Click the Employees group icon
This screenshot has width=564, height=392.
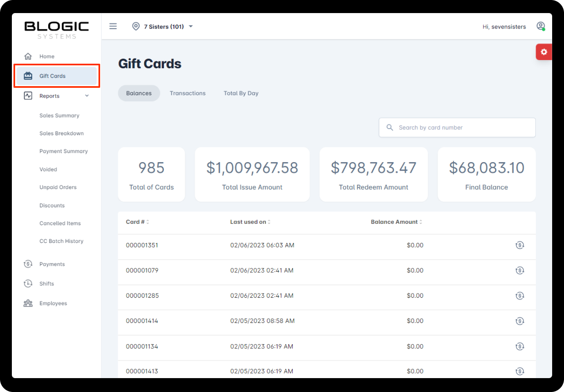[x=28, y=303]
